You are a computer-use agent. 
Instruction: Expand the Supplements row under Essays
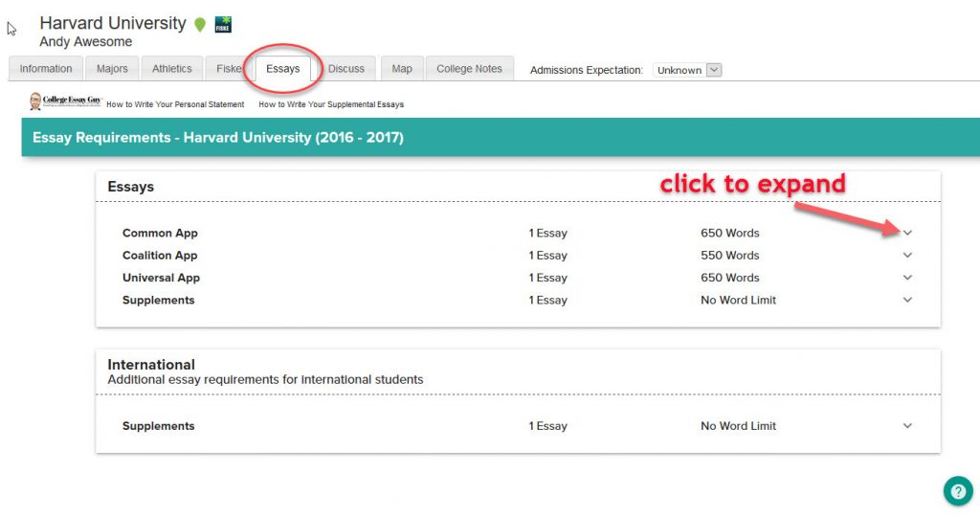(907, 300)
